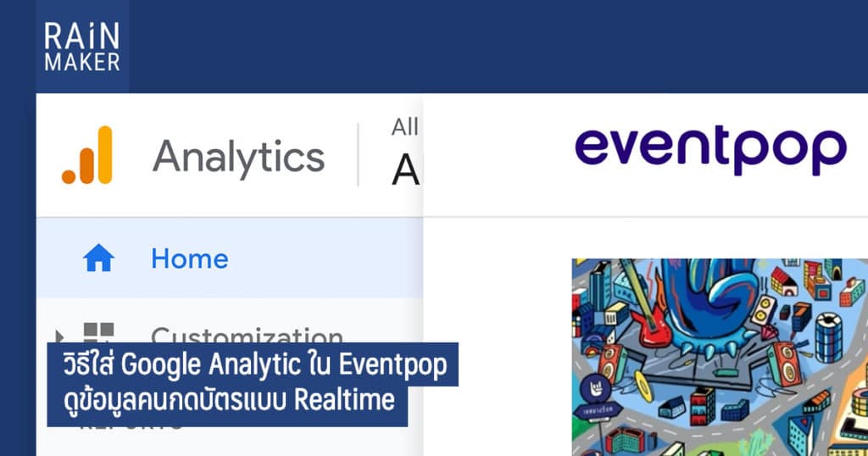Image resolution: width=868 pixels, height=456 pixels.
Task: Click the subtitle 'ดูข้อมูลคนกดบัตรแบบ Realtime'
Action: point(227,400)
